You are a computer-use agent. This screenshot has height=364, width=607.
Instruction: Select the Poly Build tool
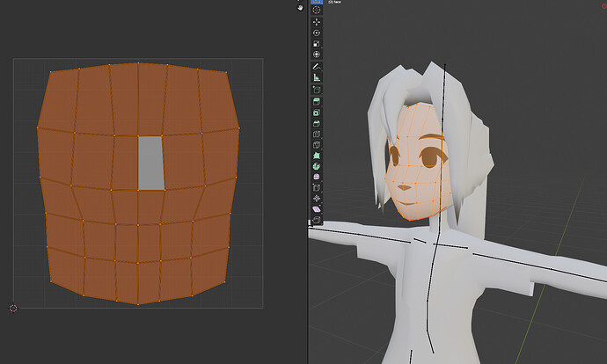click(317, 156)
